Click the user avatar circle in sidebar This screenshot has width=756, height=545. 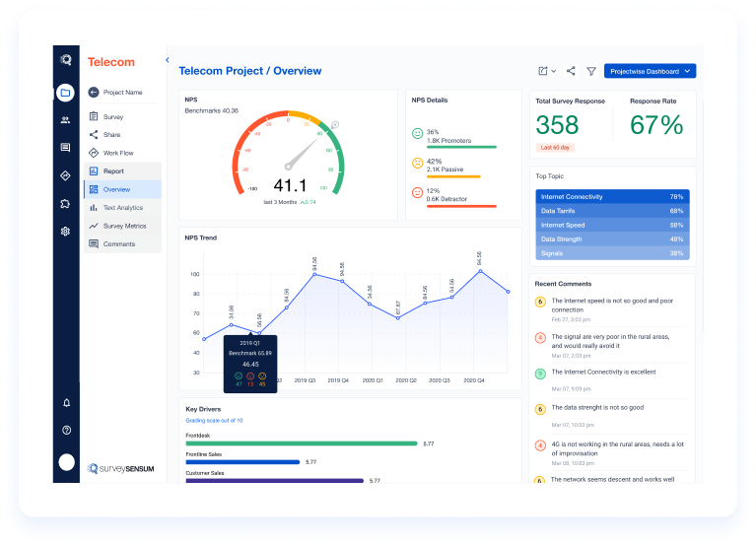pyautogui.click(x=67, y=462)
